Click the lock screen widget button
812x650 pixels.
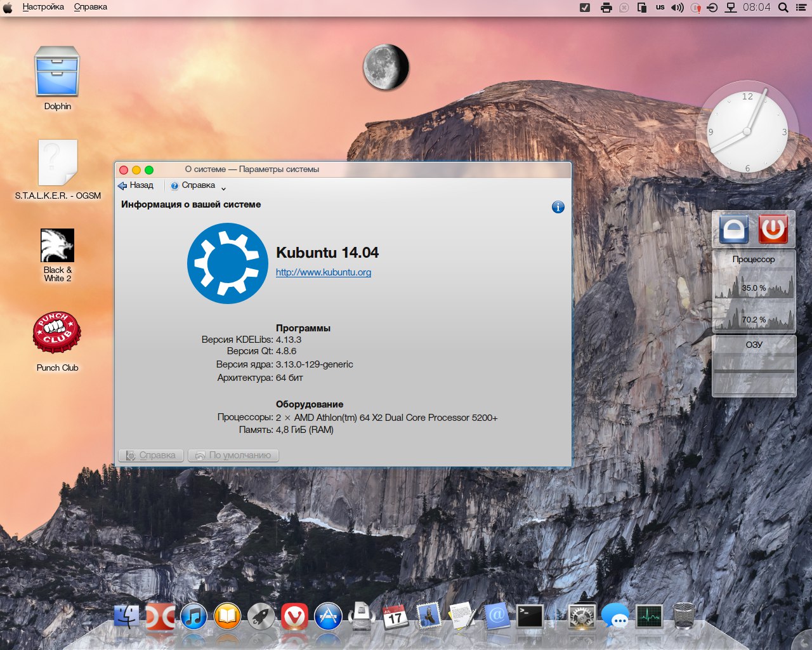pos(734,229)
